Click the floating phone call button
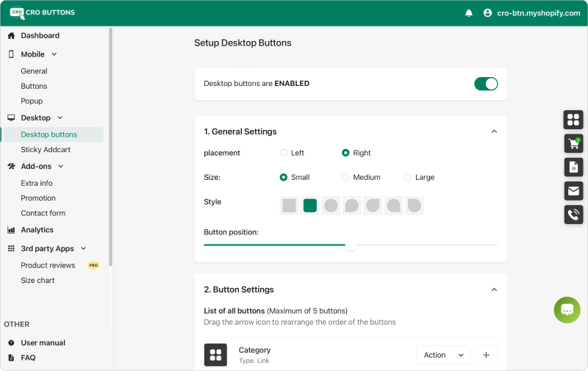The height and width of the screenshot is (371, 588). coord(573,215)
